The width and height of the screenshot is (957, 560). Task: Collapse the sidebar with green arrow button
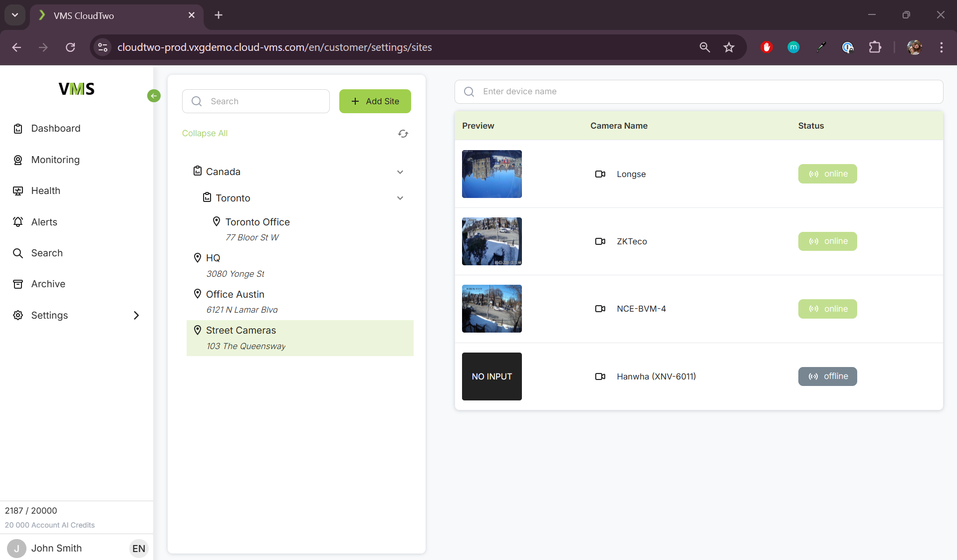154,96
